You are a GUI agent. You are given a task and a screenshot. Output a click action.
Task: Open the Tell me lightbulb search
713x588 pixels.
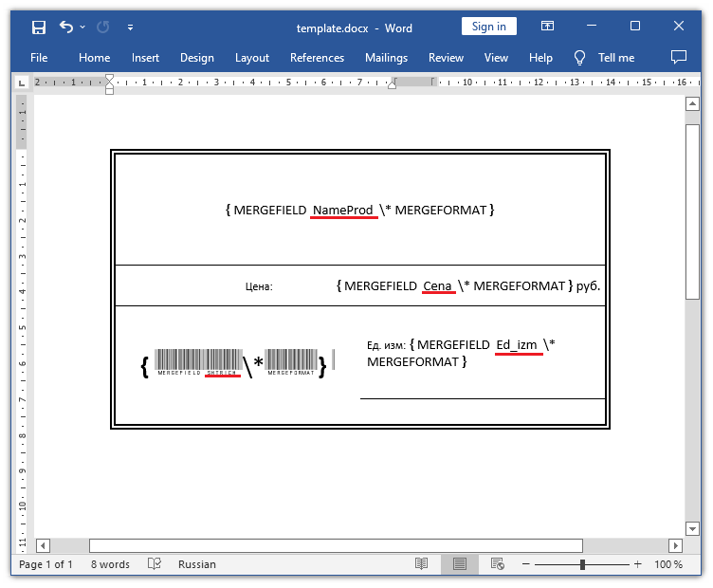click(x=580, y=58)
